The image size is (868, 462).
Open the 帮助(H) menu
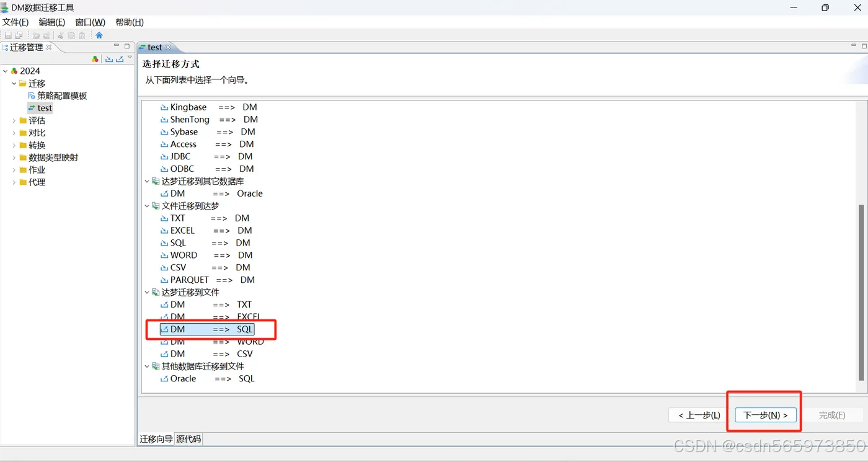[x=130, y=22]
